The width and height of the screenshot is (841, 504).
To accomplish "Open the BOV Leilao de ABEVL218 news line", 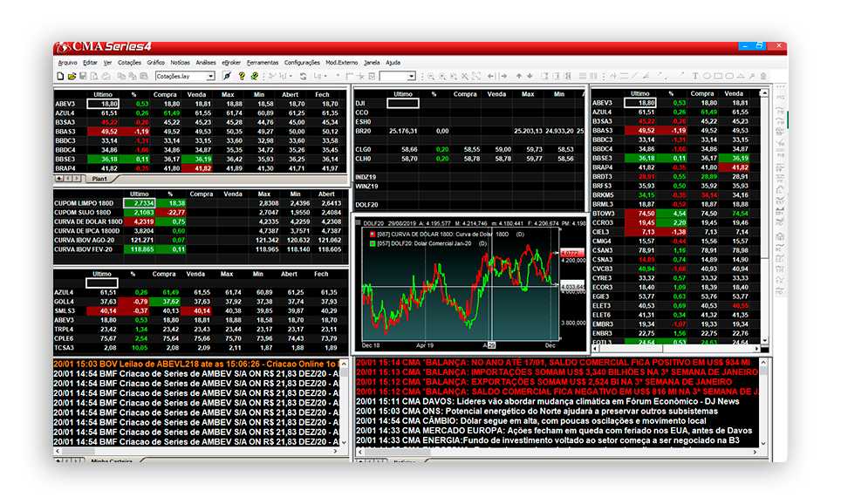I will pos(195,364).
